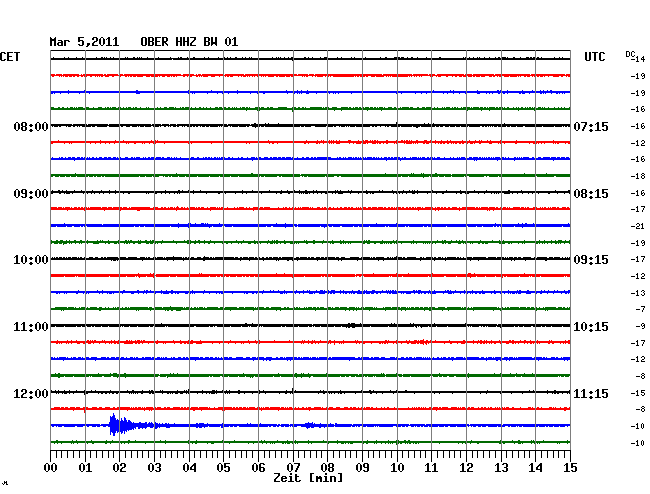
Task: Click the DC offset value -14
Action: tap(639, 59)
